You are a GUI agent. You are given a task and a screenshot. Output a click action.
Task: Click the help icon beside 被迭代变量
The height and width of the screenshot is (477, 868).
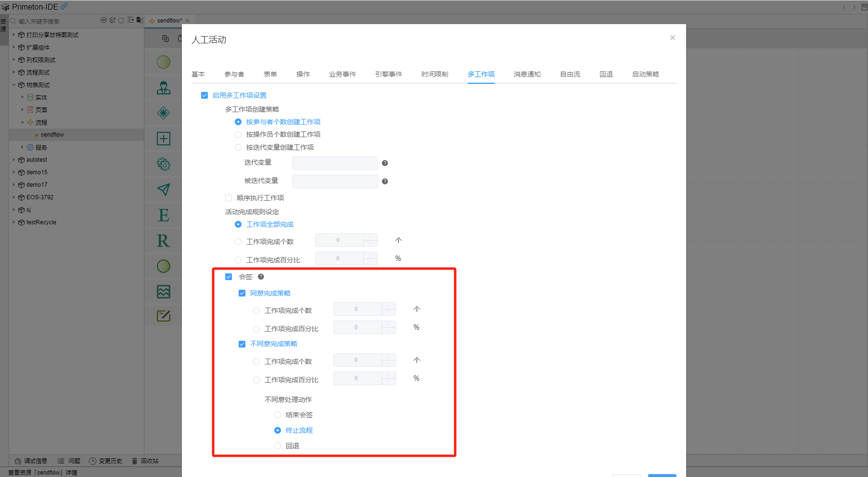[385, 181]
